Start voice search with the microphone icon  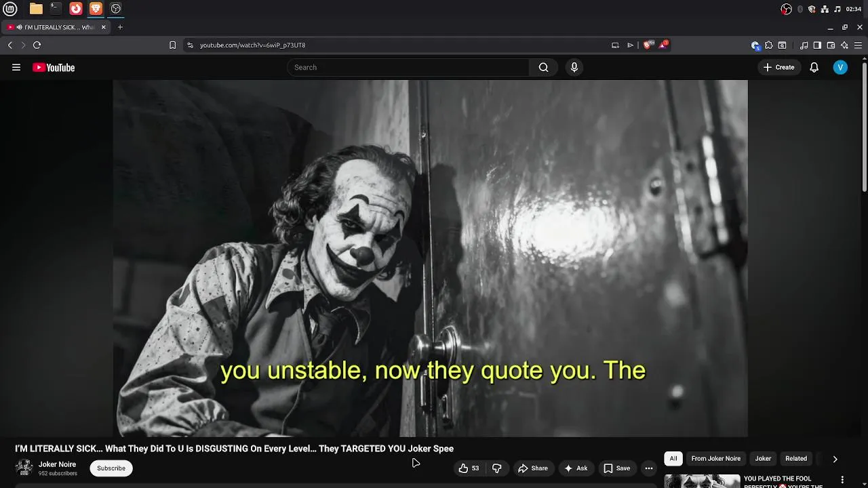(574, 67)
